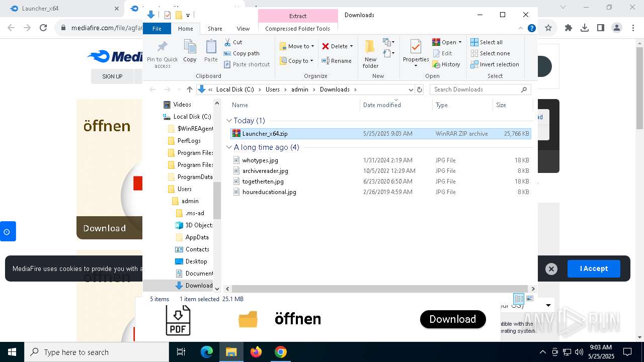Collapse the Today group
The width and height of the screenshot is (644, 362).
(229, 121)
